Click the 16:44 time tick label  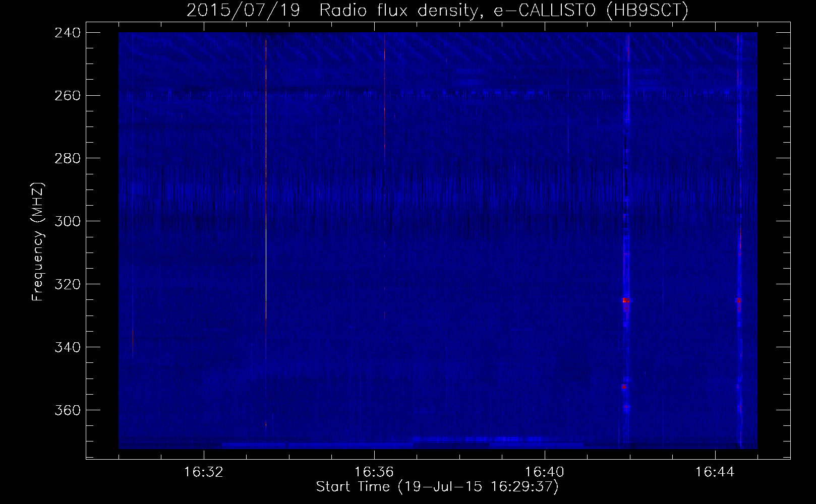715,472
